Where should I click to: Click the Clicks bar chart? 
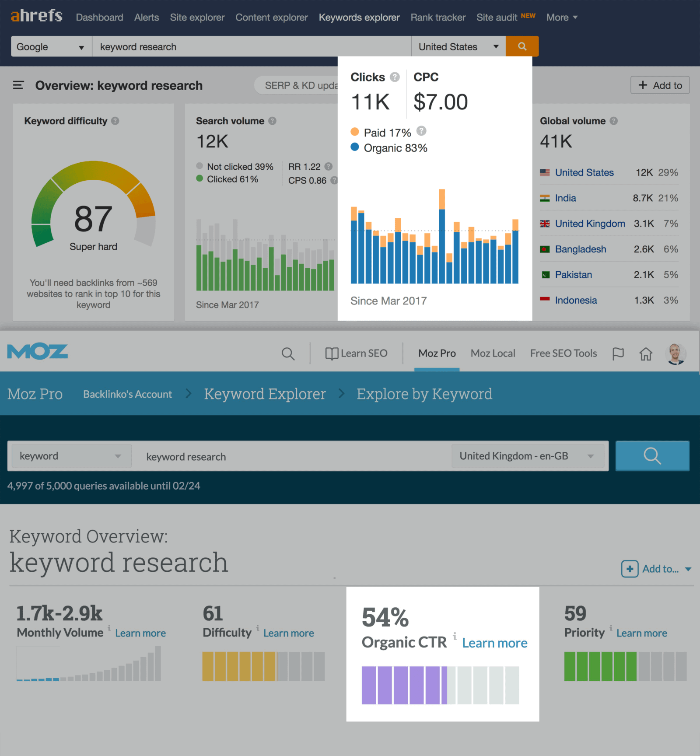(434, 236)
